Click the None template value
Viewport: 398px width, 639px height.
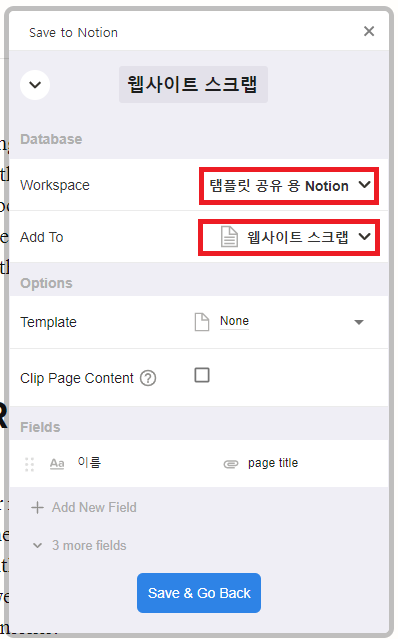(234, 321)
